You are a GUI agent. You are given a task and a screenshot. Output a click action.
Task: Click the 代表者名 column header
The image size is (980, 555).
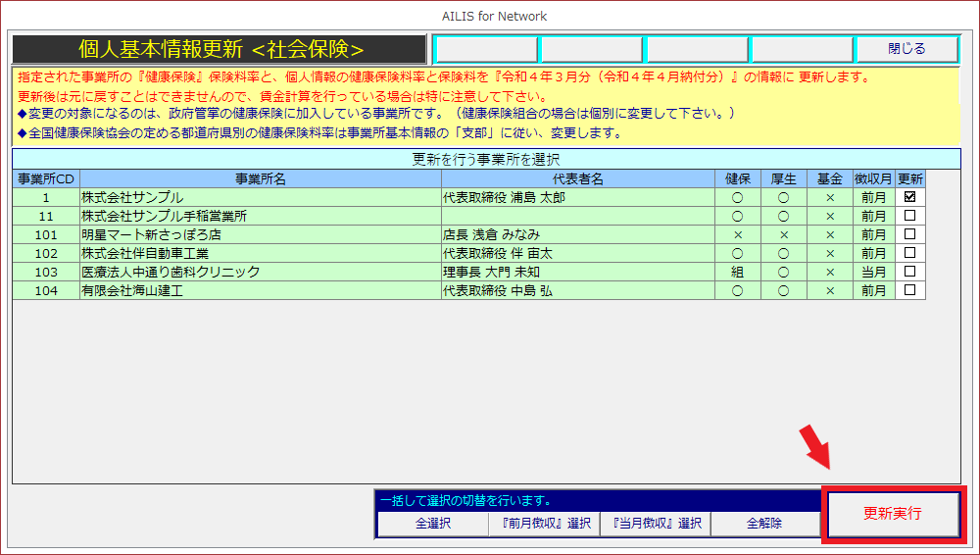[577, 178]
